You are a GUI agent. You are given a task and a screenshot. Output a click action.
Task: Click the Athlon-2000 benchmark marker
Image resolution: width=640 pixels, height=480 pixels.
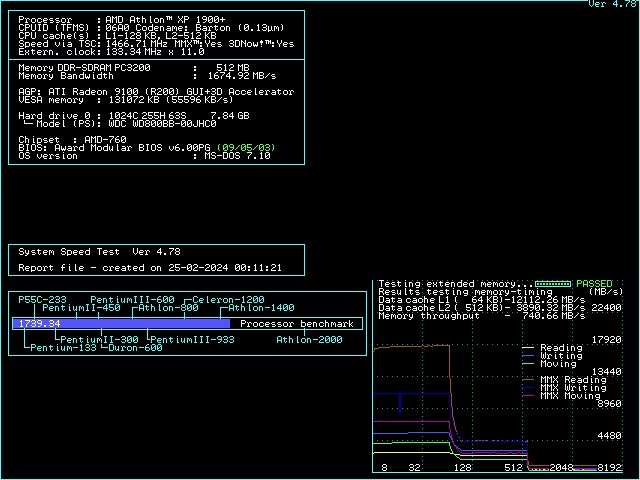[309, 340]
